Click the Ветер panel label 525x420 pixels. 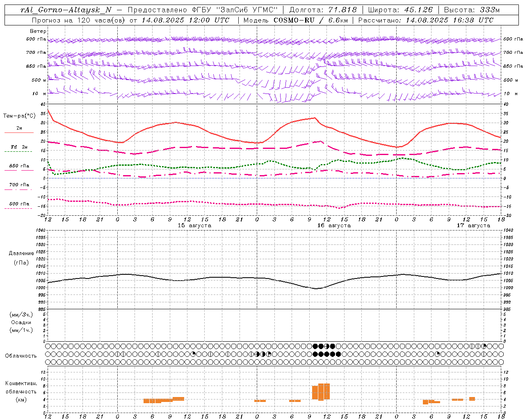coord(38,31)
